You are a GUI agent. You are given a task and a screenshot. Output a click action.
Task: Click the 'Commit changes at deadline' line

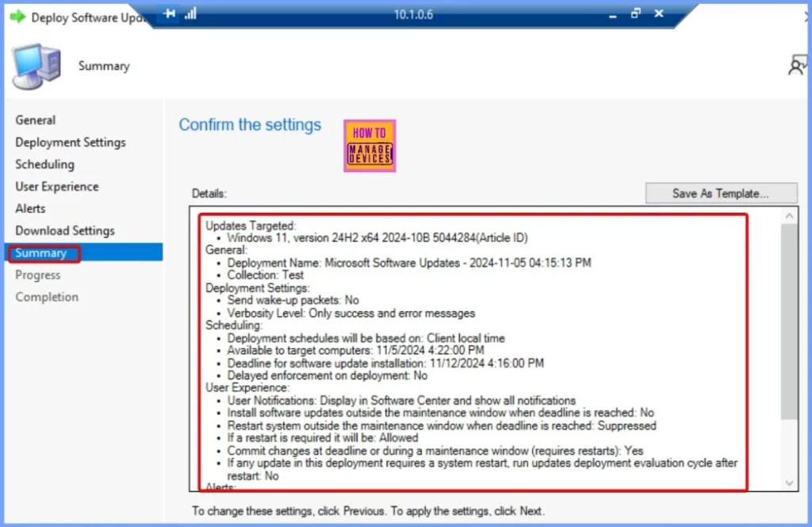[435, 451]
